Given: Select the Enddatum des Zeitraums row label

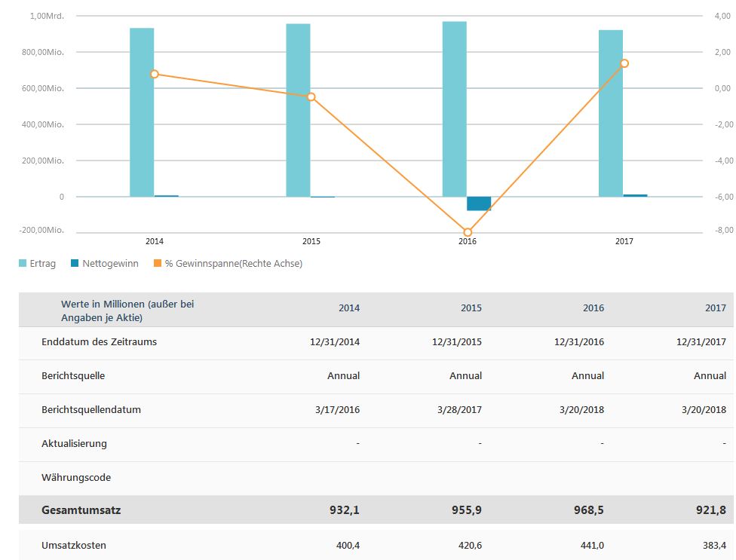Looking at the screenshot, I should (99, 342).
